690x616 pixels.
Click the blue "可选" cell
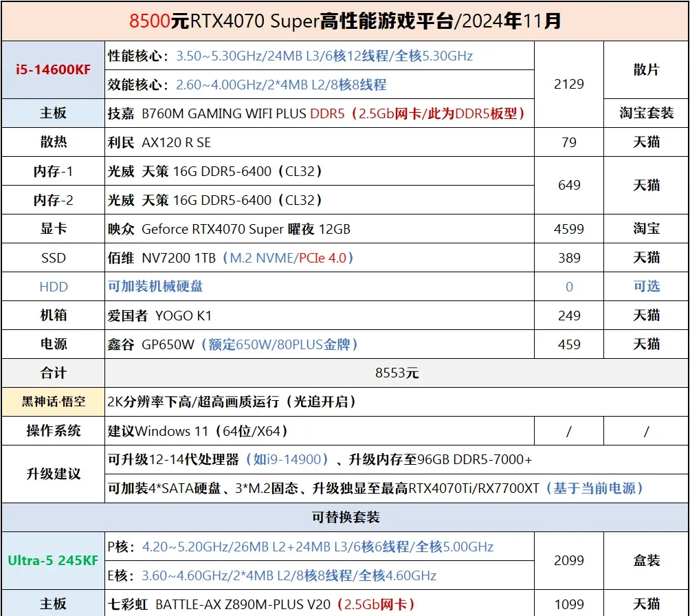click(646, 286)
